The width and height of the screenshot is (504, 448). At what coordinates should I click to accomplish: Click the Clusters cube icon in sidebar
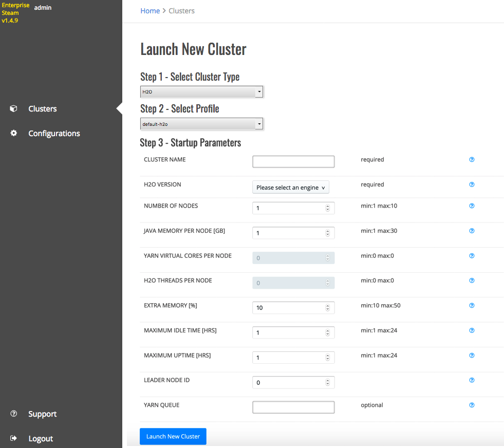13,108
